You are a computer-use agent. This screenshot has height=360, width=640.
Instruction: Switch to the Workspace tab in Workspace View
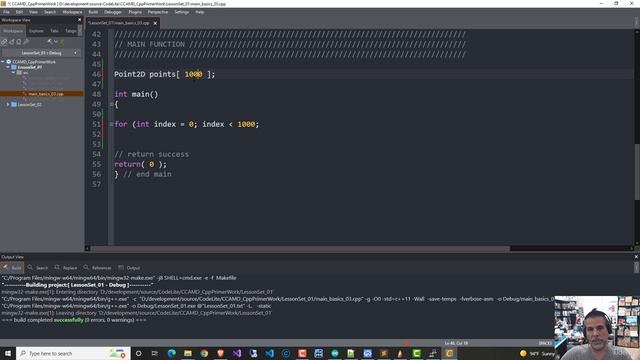point(13,31)
